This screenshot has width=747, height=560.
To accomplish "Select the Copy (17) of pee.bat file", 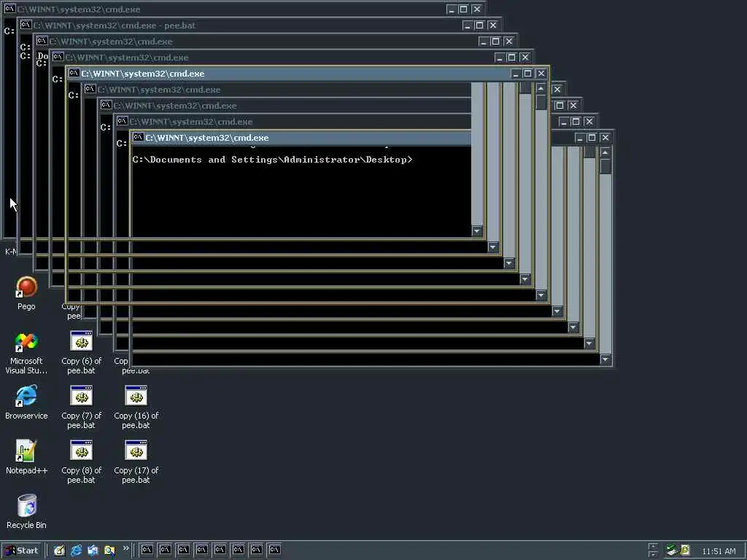I will click(x=136, y=462).
